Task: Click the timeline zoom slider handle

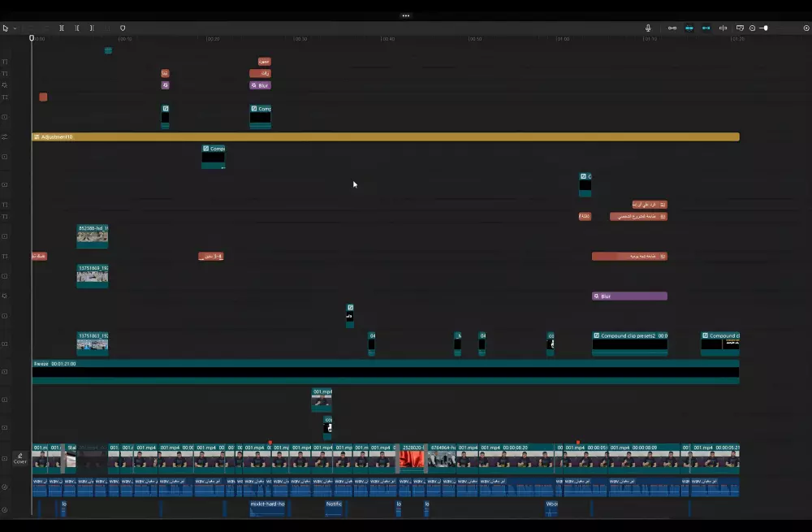Action: coord(766,28)
